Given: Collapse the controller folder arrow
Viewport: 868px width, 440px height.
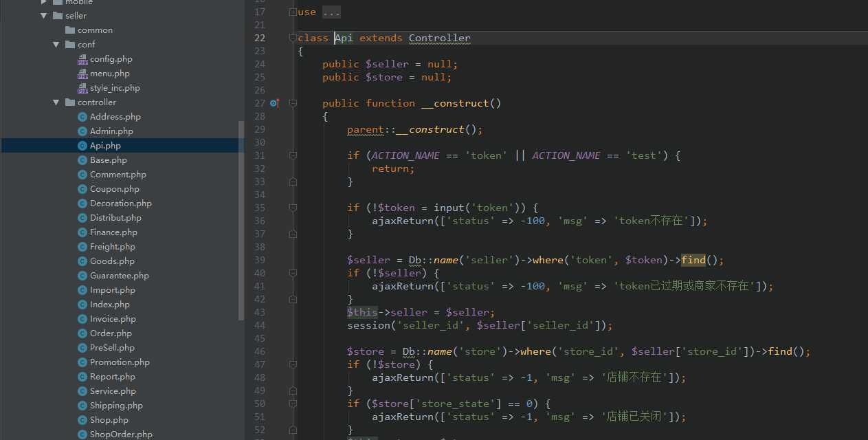Looking at the screenshot, I should coord(56,102).
